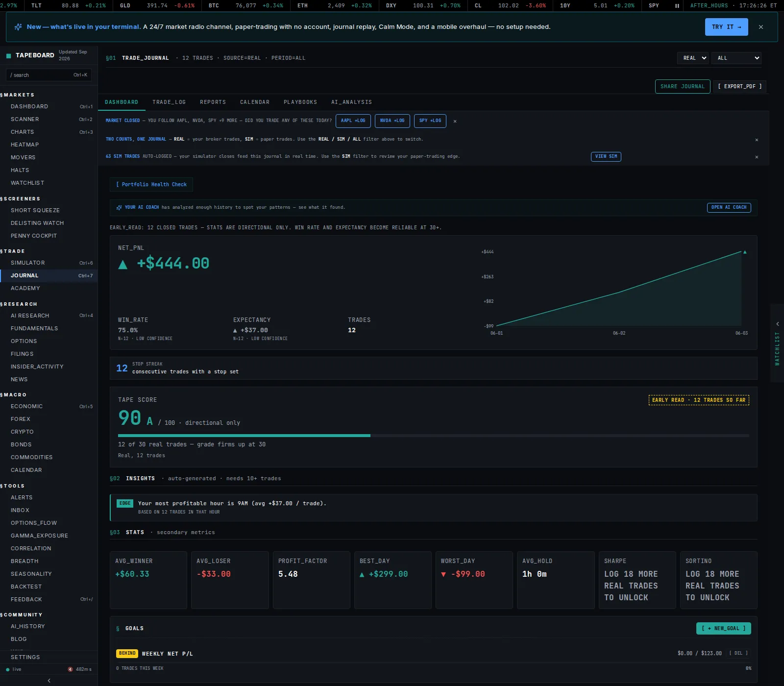
Task: Dismiss the '63 SIM TRADES auto-logged' notice
Action: tap(757, 157)
